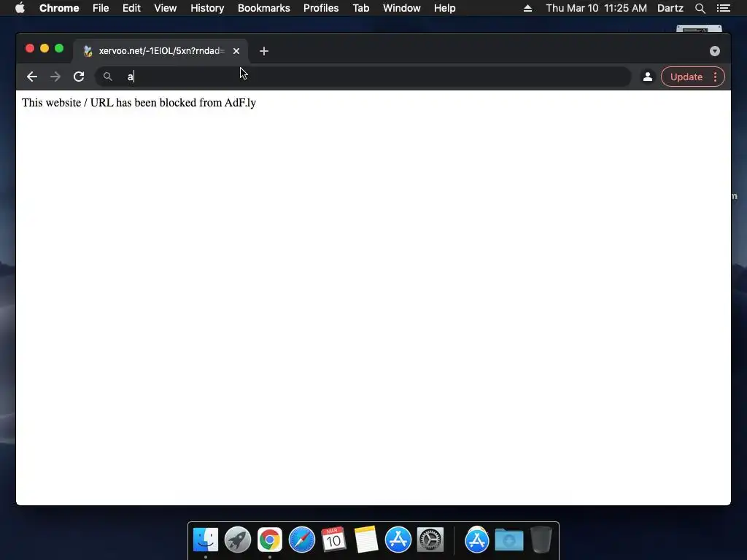Minimize the Chrome window with yellow button
This screenshot has width=747, height=560.
click(x=44, y=48)
